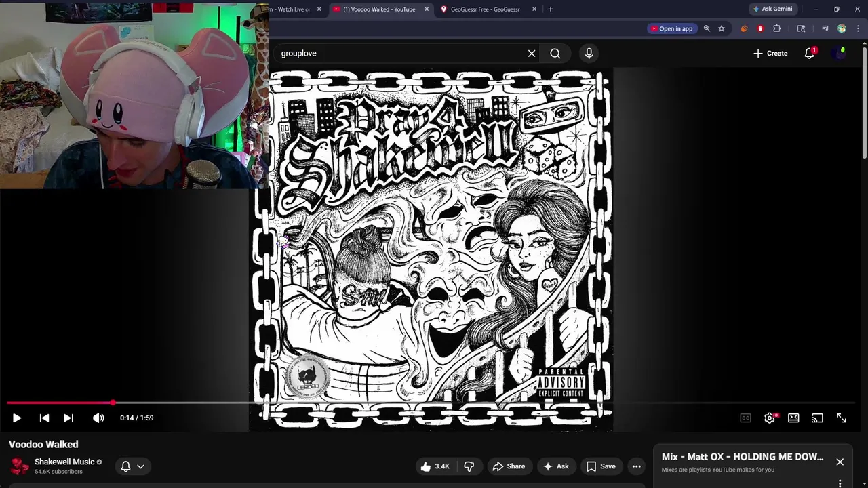Save the video to a playlist
Screen dimensions: 868x488
[x=601, y=466]
